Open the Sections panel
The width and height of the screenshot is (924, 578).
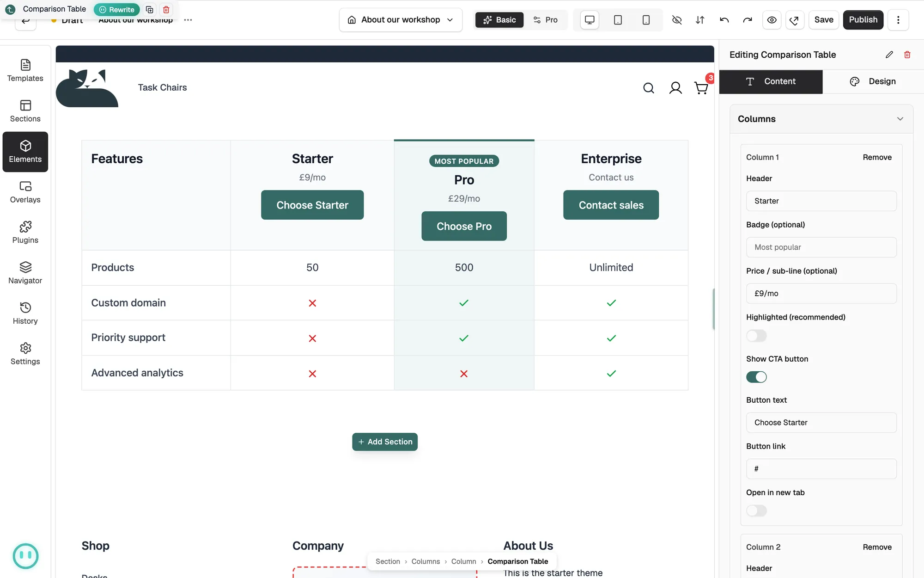coord(25,111)
